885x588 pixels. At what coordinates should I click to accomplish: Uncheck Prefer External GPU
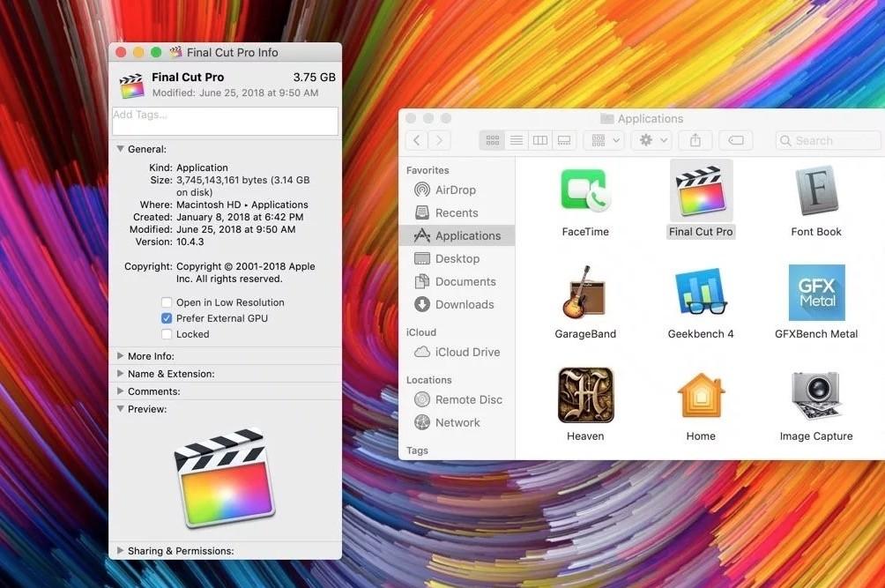coord(167,318)
